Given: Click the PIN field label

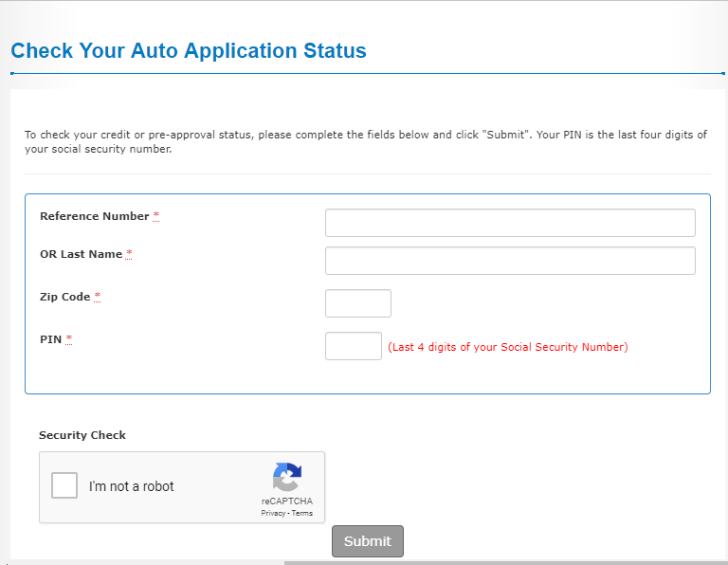Looking at the screenshot, I should (x=51, y=339).
